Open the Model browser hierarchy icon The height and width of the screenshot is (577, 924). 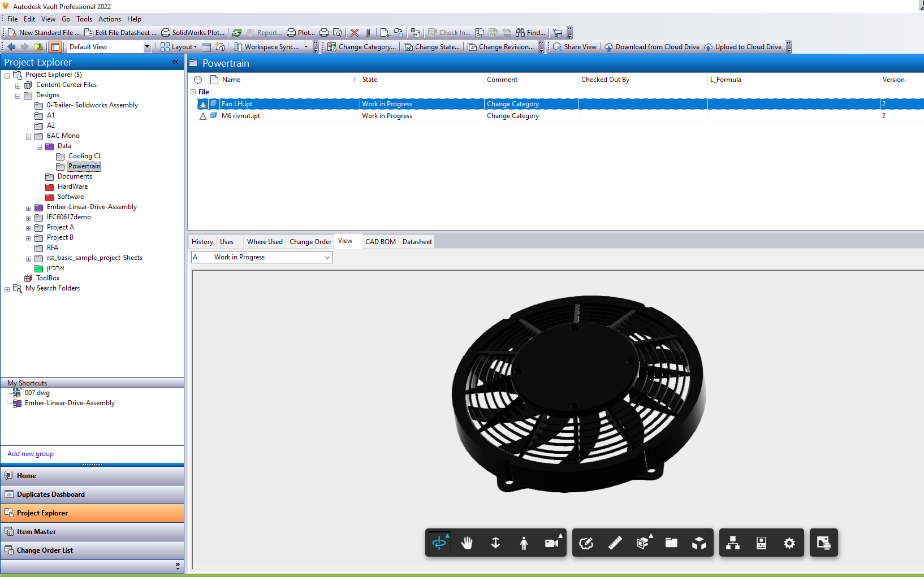pyautogui.click(x=733, y=543)
